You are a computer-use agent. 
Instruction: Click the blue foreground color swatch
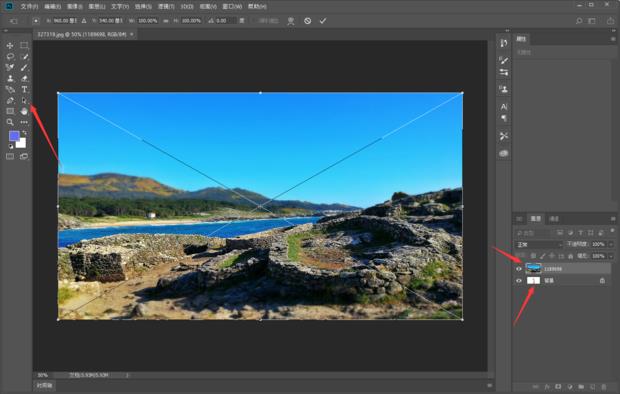(x=14, y=136)
